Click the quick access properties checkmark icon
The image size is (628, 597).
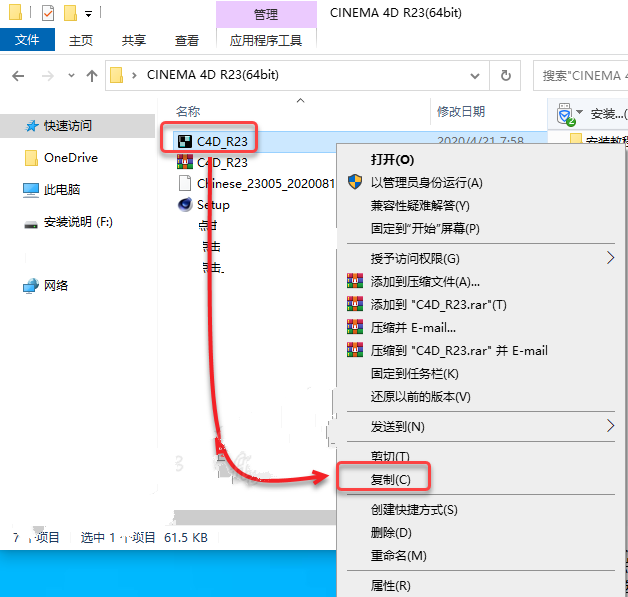tap(48, 13)
